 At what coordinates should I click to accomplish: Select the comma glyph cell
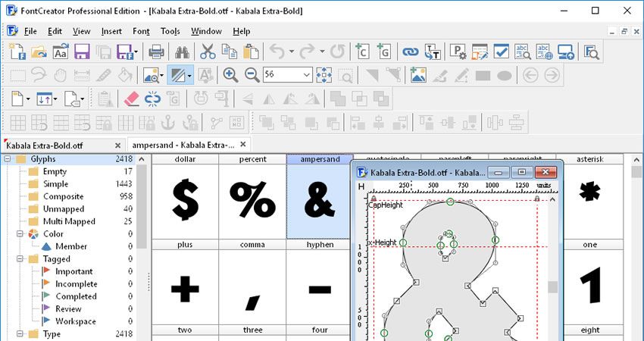(x=252, y=282)
